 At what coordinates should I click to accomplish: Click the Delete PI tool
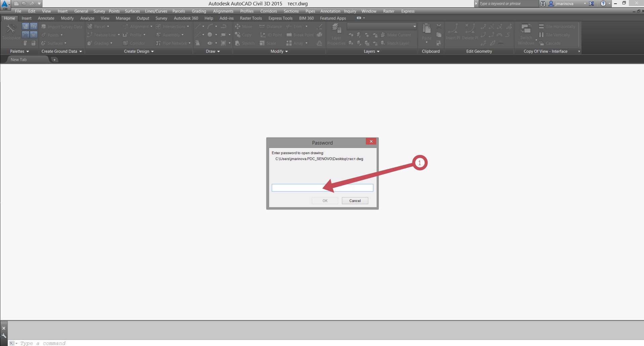[470, 32]
